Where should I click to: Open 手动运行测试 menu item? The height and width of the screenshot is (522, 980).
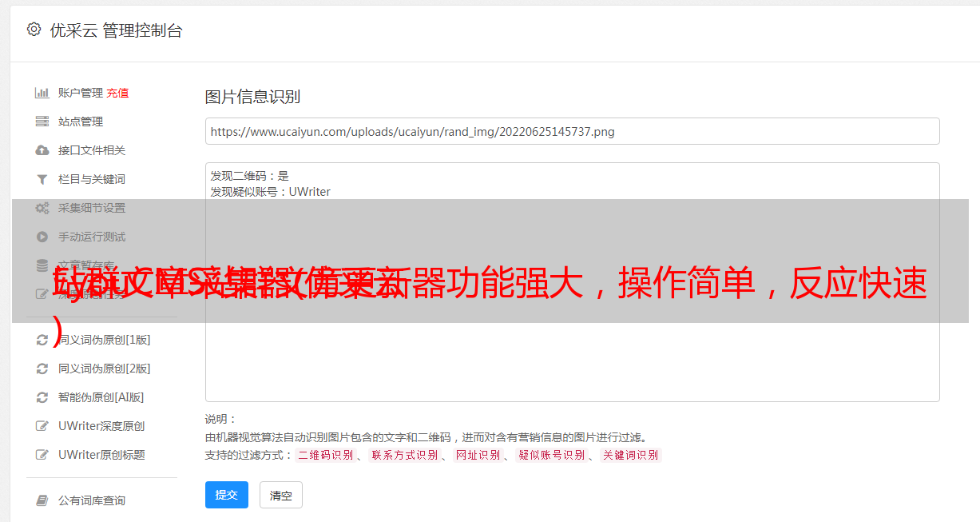tap(92, 237)
